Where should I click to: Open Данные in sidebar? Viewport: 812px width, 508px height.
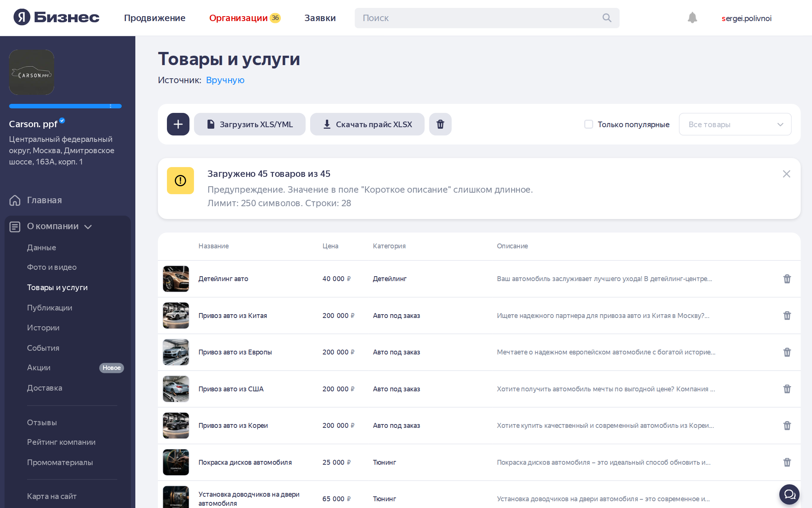coord(41,248)
